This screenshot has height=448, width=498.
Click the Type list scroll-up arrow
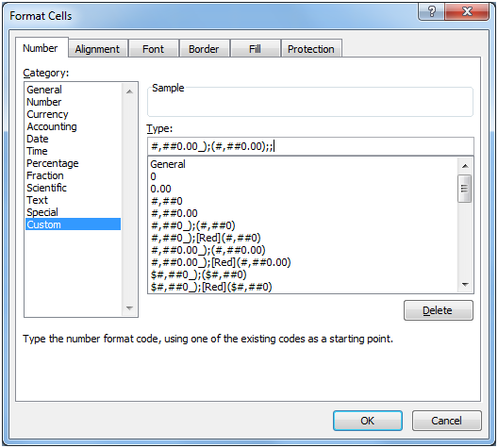pyautogui.click(x=465, y=166)
